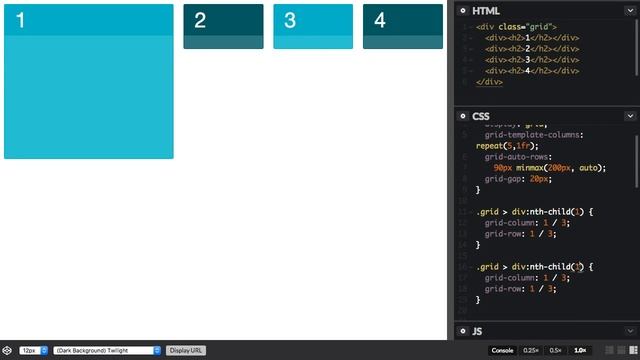
Task: Click the grid-template-columns property line
Action: (534, 135)
